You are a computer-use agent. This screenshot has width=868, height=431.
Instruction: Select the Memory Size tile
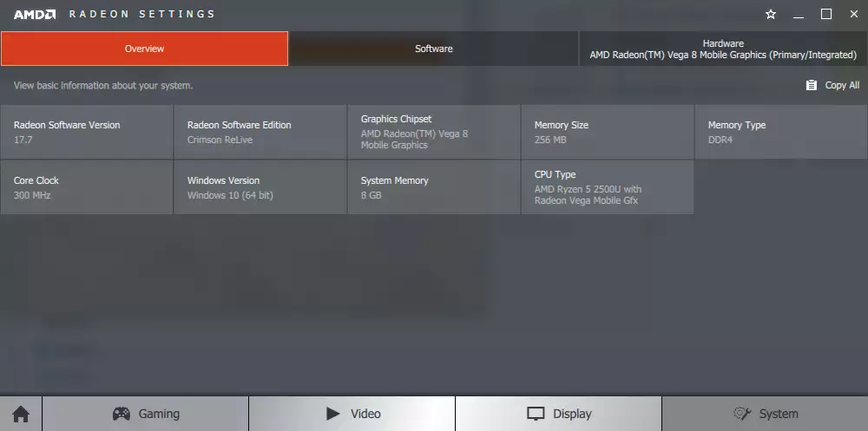coord(608,132)
